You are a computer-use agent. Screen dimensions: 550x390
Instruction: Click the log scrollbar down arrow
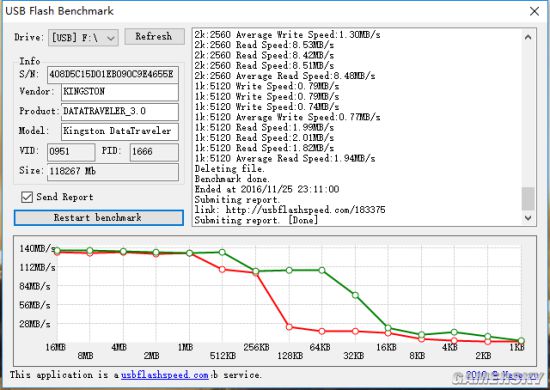click(x=528, y=218)
